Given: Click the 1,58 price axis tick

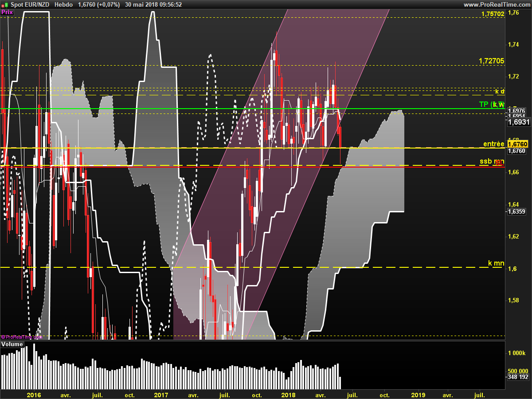Looking at the screenshot, I should pos(513,300).
